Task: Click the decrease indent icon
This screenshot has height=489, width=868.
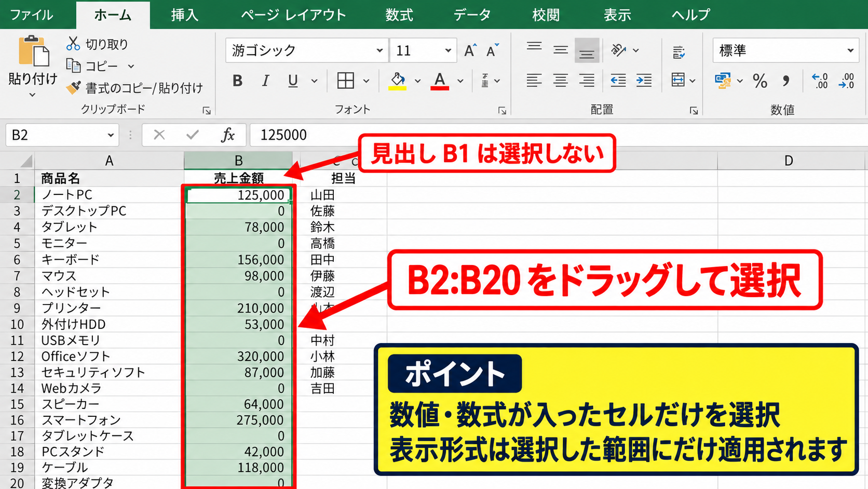Action: (x=618, y=81)
